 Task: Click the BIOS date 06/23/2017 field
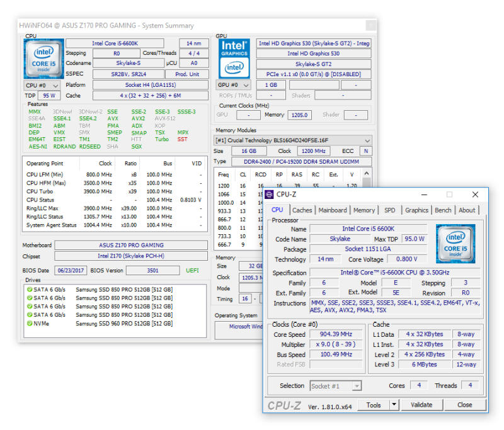pos(71,270)
